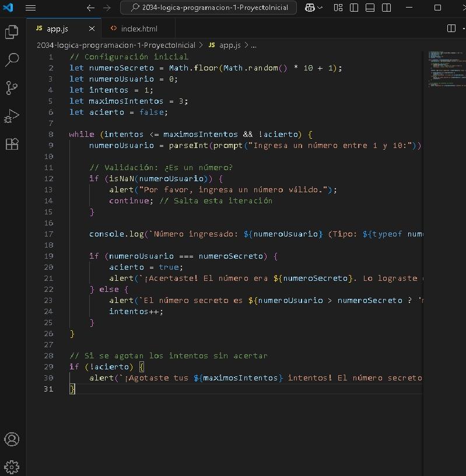The height and width of the screenshot is (476, 466).
Task: Click the ellipsis breadcrumb symbol item
Action: (254, 45)
